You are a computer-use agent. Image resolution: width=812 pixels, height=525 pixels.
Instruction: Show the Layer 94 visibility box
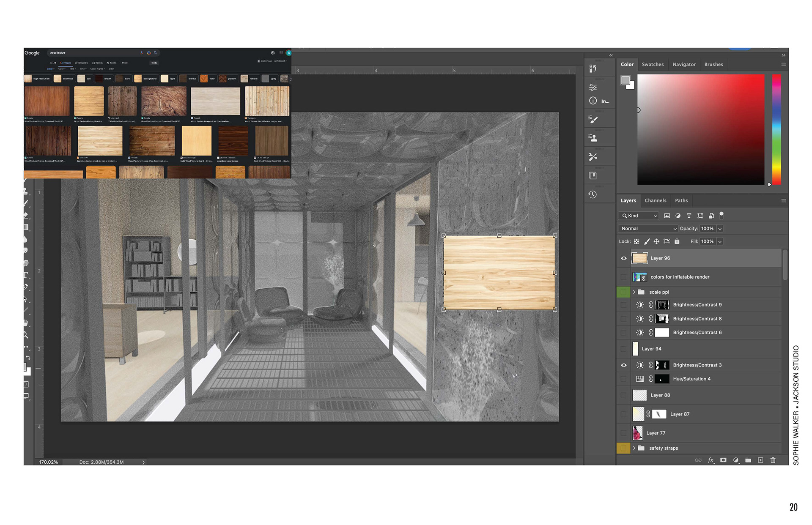pos(623,349)
